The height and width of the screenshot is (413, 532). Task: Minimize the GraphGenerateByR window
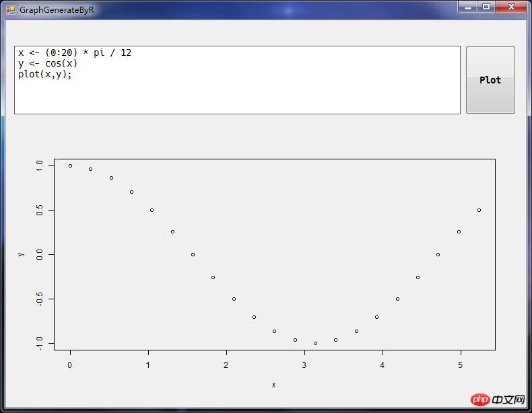point(468,7)
